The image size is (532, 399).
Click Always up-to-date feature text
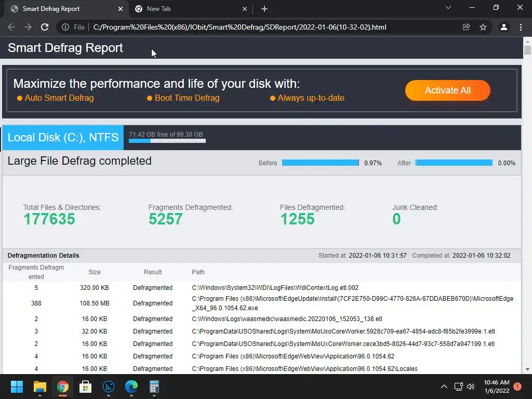tap(311, 98)
